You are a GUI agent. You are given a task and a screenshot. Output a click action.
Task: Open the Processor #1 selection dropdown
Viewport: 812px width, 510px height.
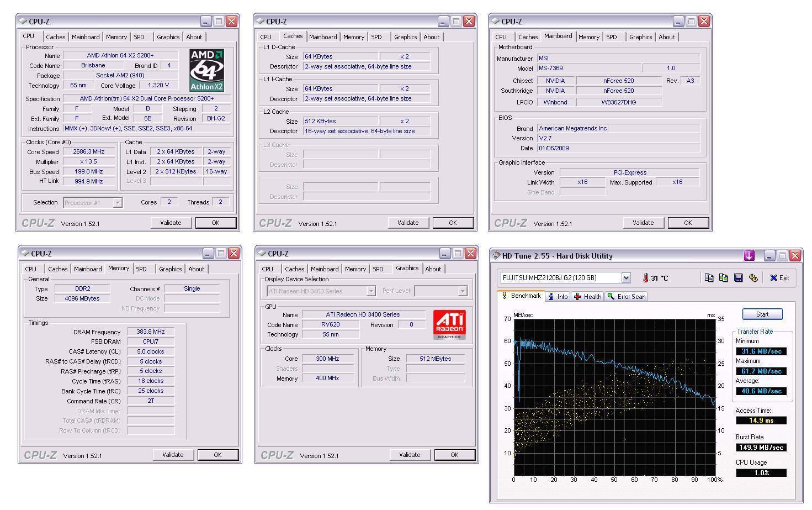[118, 203]
